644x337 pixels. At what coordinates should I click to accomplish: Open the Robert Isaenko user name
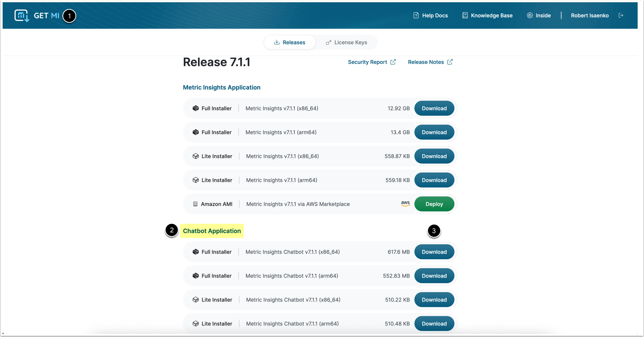(589, 15)
